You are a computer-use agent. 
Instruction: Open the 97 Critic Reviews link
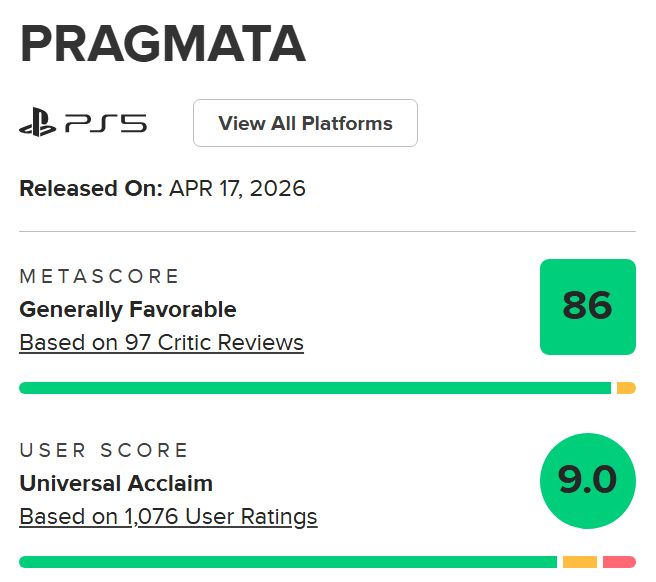pos(161,343)
